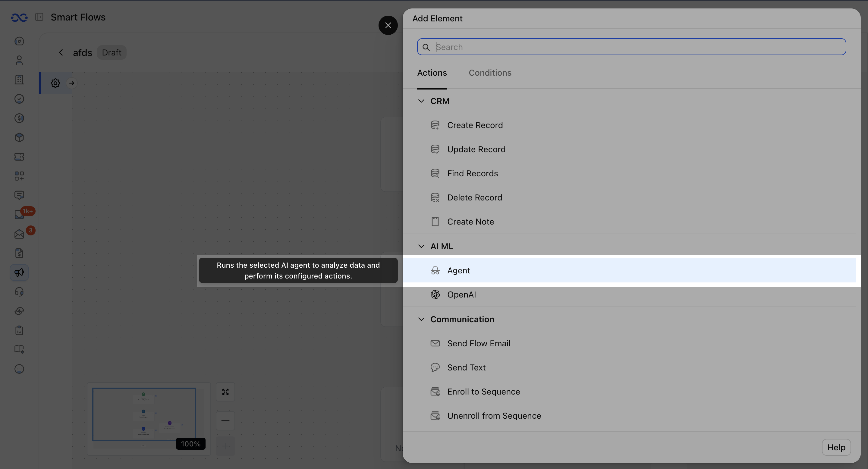Click the zoom out minus button
This screenshot has height=469, width=868.
(x=225, y=420)
